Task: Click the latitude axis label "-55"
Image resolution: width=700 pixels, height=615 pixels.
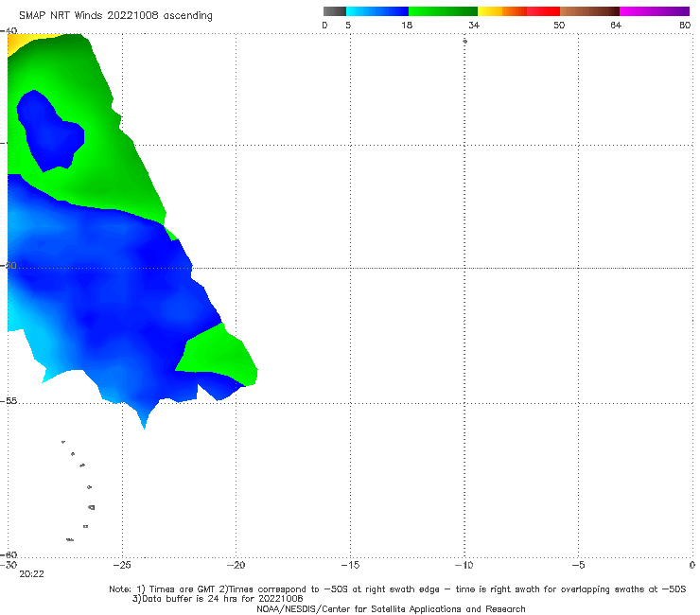Action: click(9, 401)
